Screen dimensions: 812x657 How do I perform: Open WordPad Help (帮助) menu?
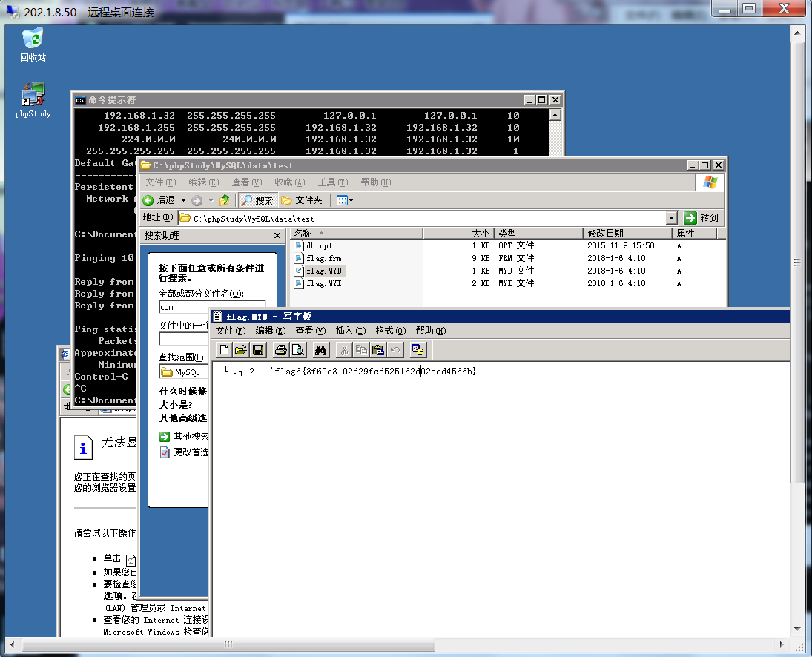(x=430, y=331)
